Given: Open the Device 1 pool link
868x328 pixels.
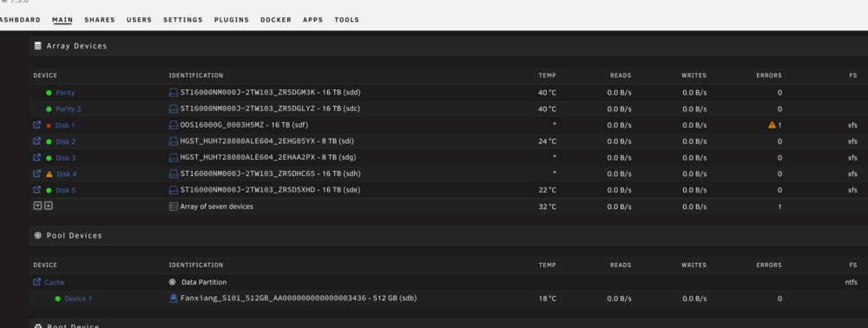Looking at the screenshot, I should tap(79, 298).
